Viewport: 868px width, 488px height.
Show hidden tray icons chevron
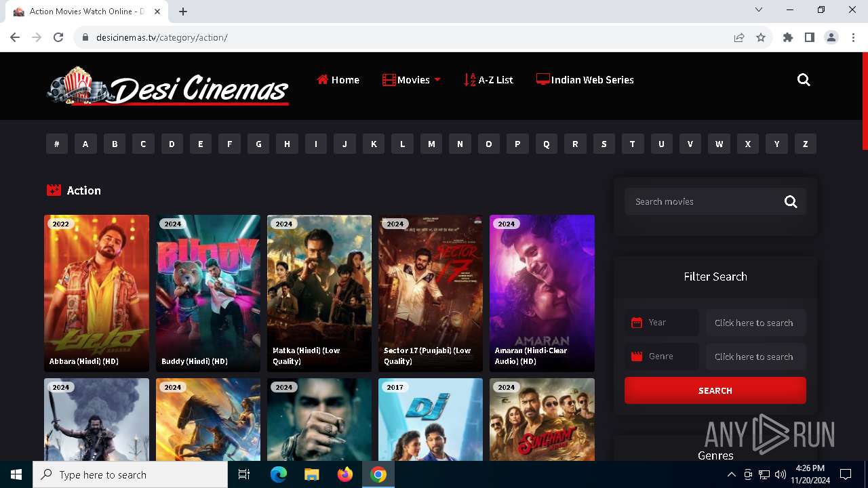coord(731,474)
